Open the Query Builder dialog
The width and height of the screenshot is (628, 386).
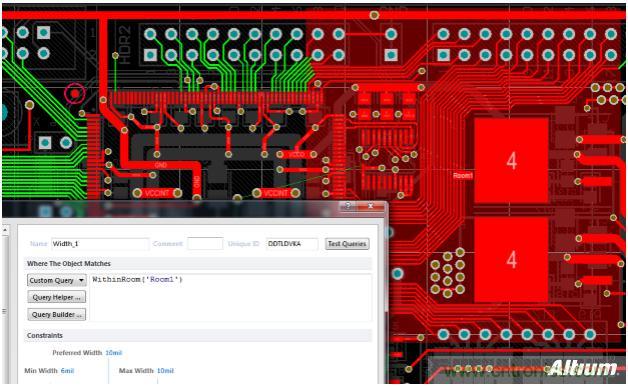pos(56,315)
